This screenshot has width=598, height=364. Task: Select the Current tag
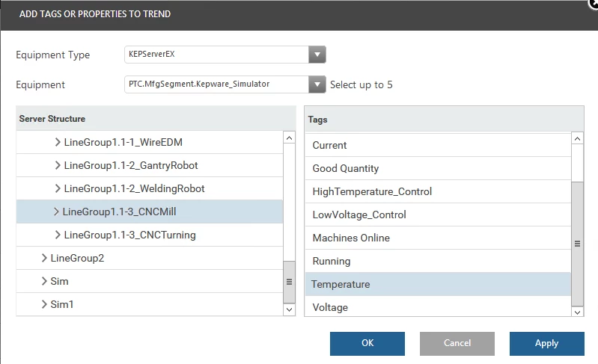[438, 145]
